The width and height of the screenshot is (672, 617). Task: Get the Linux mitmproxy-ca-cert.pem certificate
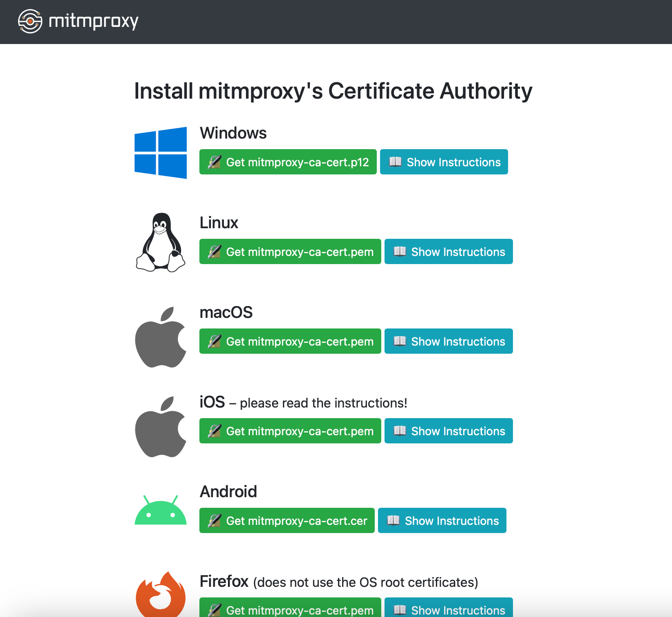[290, 252]
